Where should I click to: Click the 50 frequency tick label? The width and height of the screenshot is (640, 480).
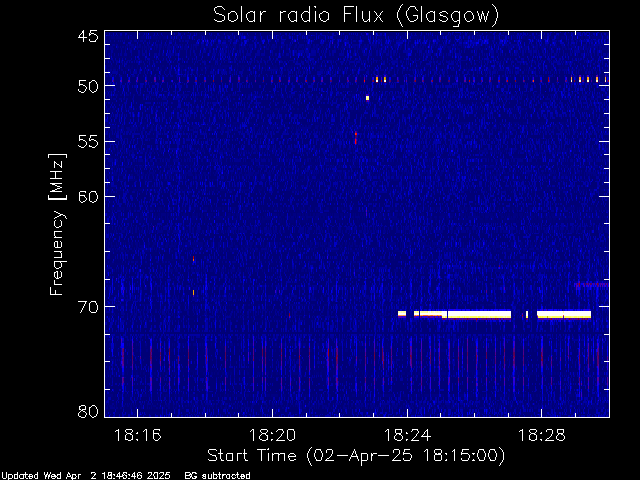click(88, 86)
